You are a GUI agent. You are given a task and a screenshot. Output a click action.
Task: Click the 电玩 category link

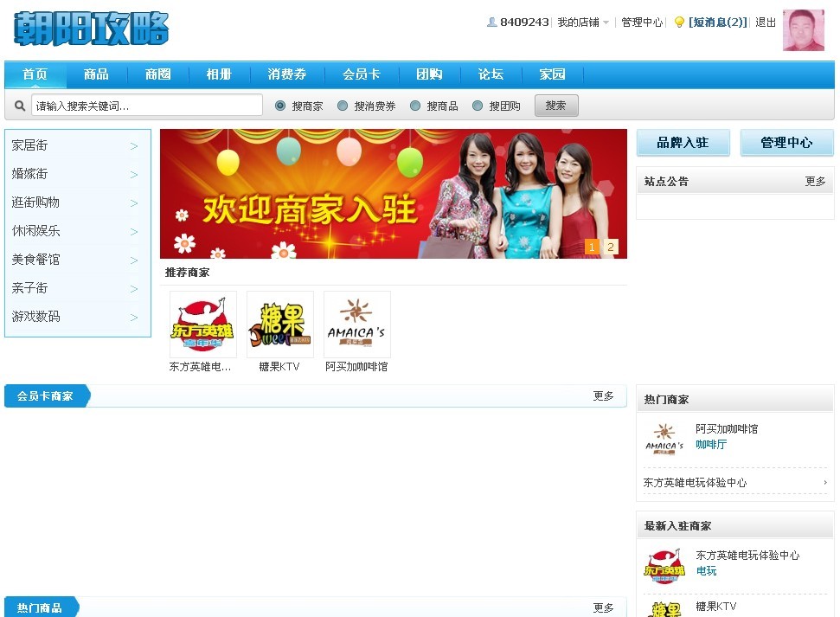[706, 571]
